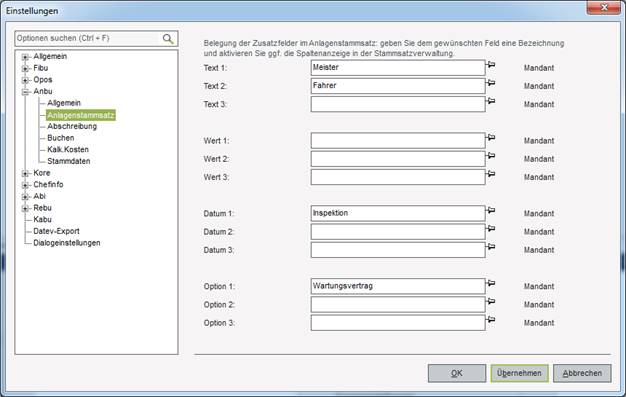Click the empty Option 2 field
Viewport: 626px width, 397px height.
(398, 305)
